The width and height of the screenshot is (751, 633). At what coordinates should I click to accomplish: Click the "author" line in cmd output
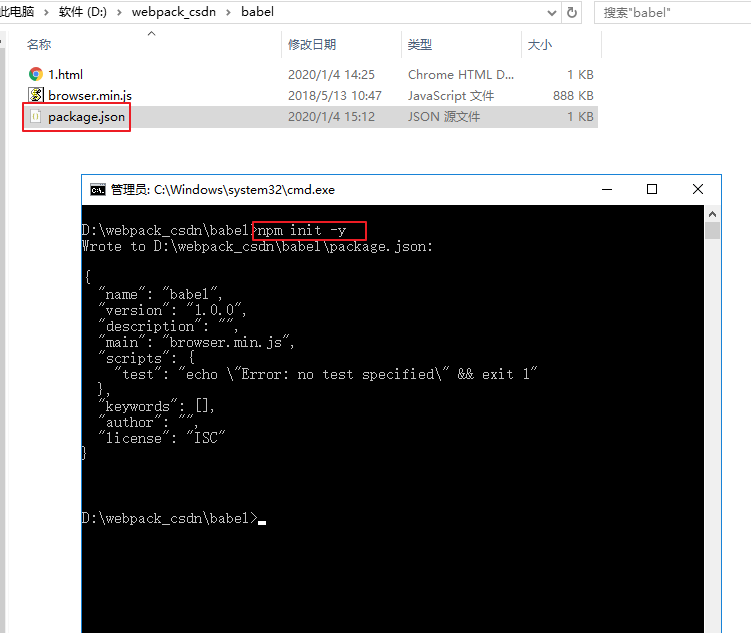click(x=148, y=422)
